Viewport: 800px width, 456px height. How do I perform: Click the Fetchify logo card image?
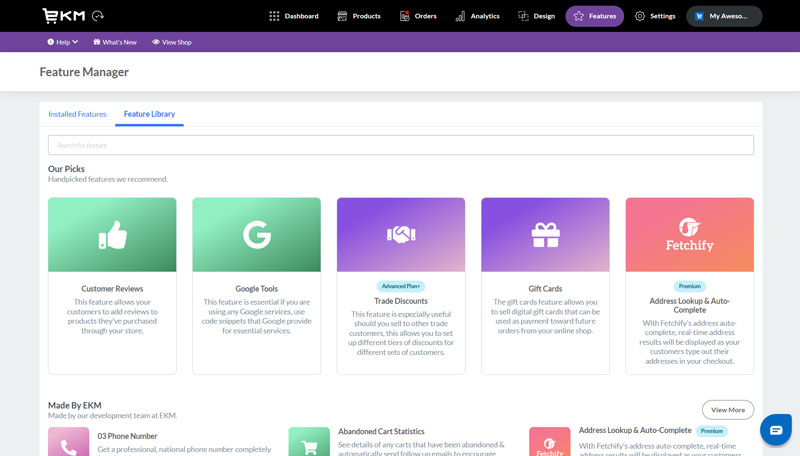(690, 235)
